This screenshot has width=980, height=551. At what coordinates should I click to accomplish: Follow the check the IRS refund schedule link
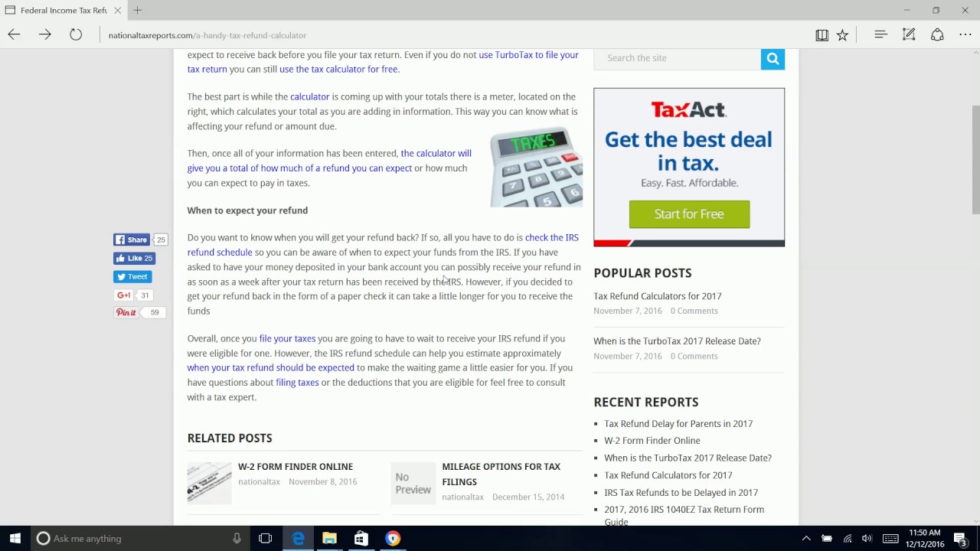click(551, 237)
